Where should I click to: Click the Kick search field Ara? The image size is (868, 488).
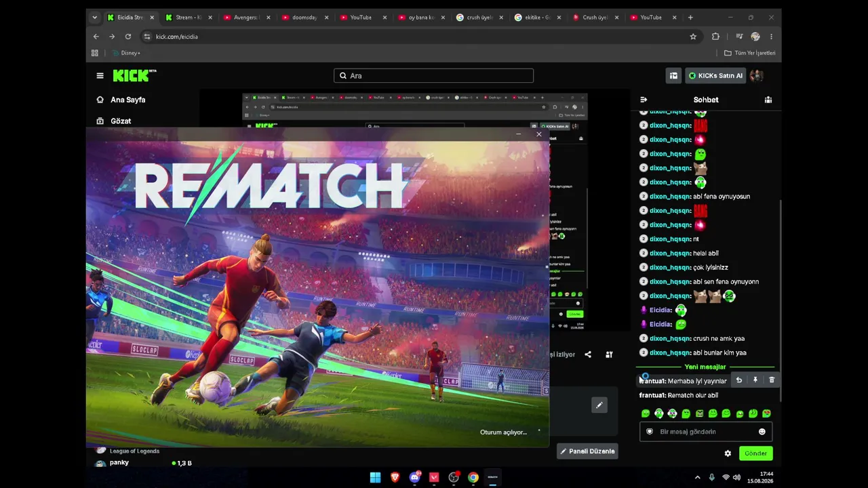[x=433, y=76]
